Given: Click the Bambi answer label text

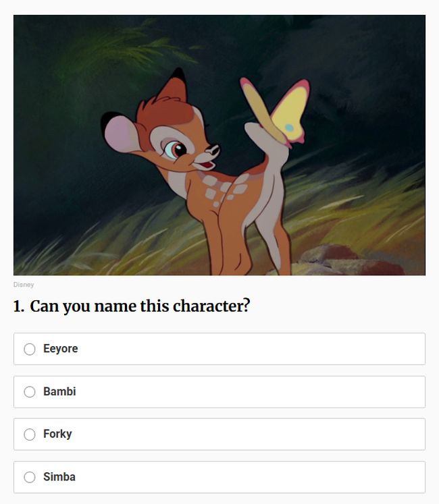Looking at the screenshot, I should 59,391.
